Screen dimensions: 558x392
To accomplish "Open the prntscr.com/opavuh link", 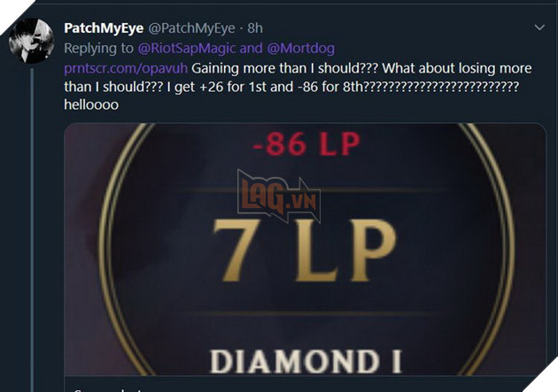I will (126, 68).
